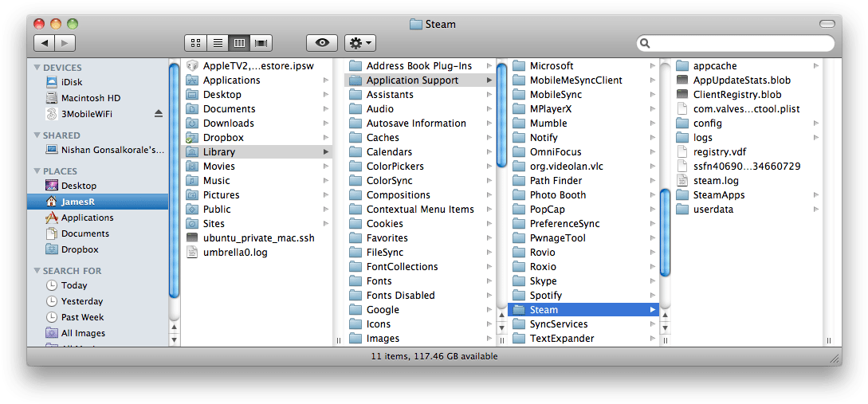The width and height of the screenshot is (868, 404).
Task: Eject the 3MobileWiFi volume
Action: click(158, 114)
